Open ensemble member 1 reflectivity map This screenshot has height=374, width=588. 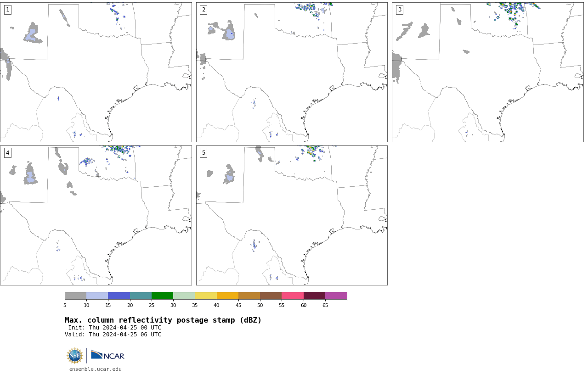click(x=96, y=72)
